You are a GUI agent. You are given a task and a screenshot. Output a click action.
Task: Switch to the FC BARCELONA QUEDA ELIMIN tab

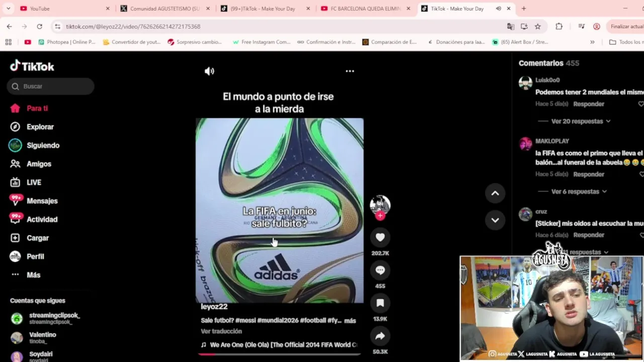click(x=365, y=9)
